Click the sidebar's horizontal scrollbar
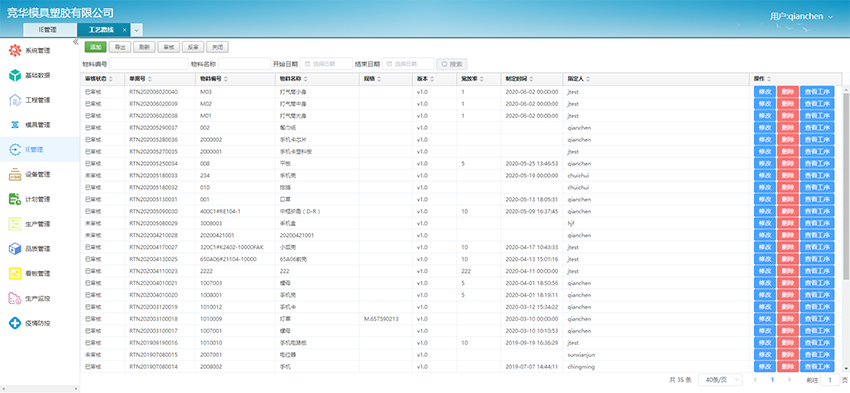850x393 pixels. [x=40, y=389]
